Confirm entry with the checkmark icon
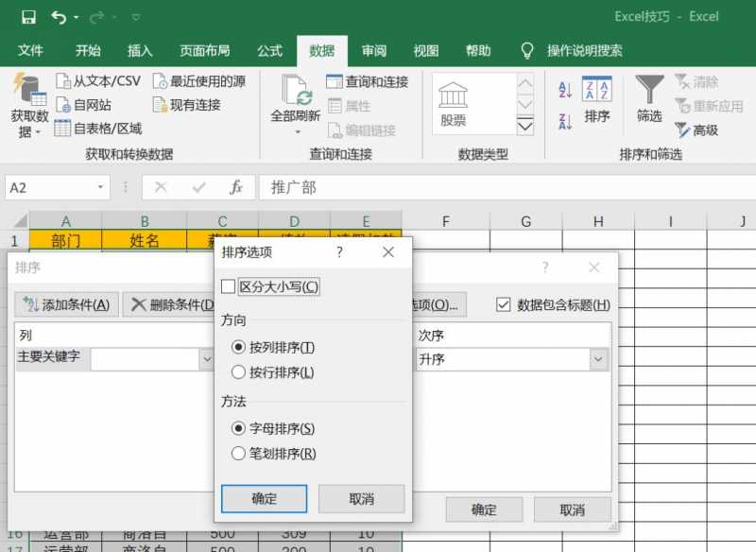Viewport: 756px width, 552px height. click(x=198, y=187)
